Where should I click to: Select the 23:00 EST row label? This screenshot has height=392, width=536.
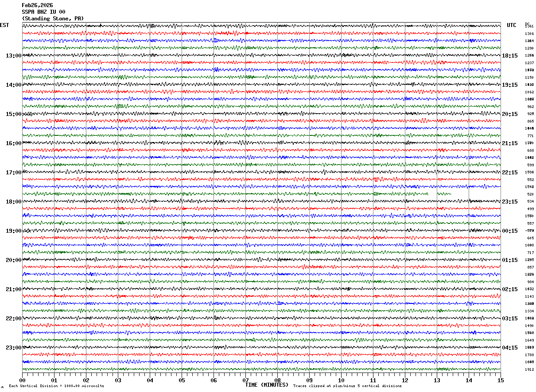point(13,348)
